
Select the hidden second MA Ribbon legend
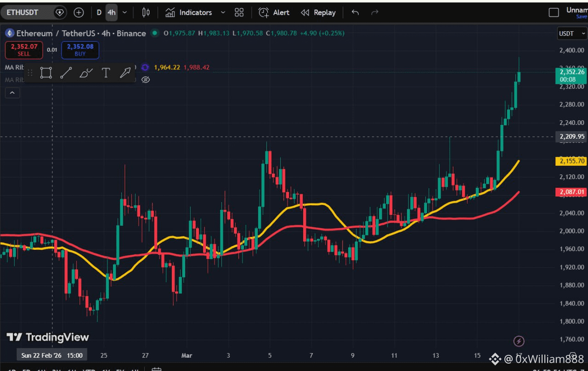pos(14,80)
